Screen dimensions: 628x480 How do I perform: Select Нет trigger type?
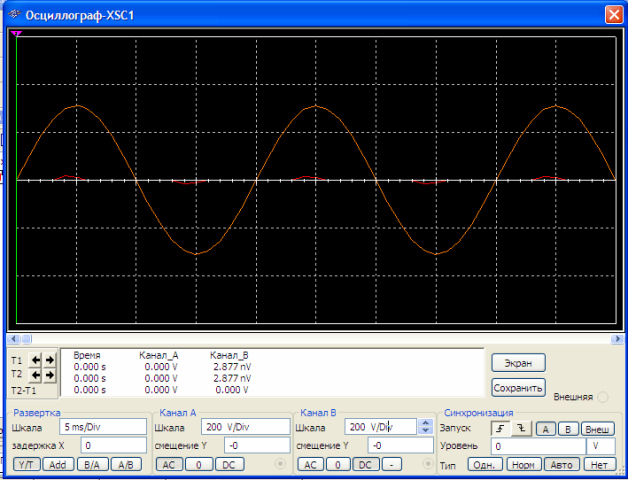click(x=599, y=465)
